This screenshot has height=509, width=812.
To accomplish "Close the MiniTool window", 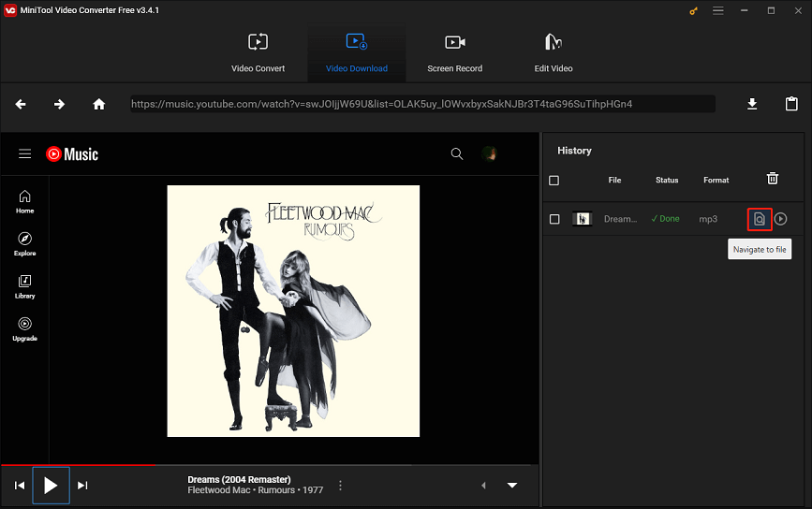I will click(x=798, y=10).
